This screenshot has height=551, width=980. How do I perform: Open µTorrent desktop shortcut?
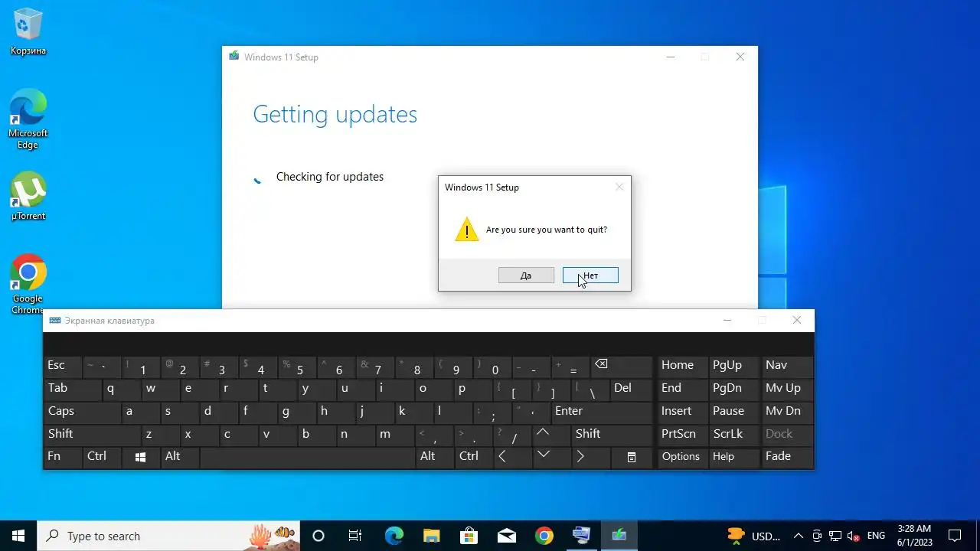coord(28,197)
